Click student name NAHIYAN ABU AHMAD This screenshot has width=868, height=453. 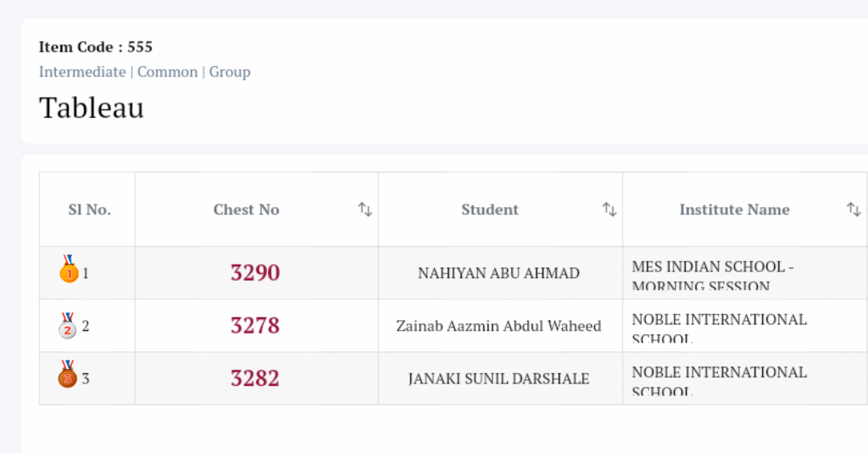498,273
